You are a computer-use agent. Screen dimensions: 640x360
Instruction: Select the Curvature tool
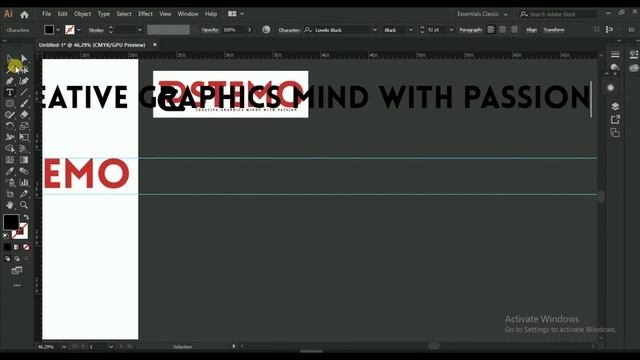tap(24, 81)
